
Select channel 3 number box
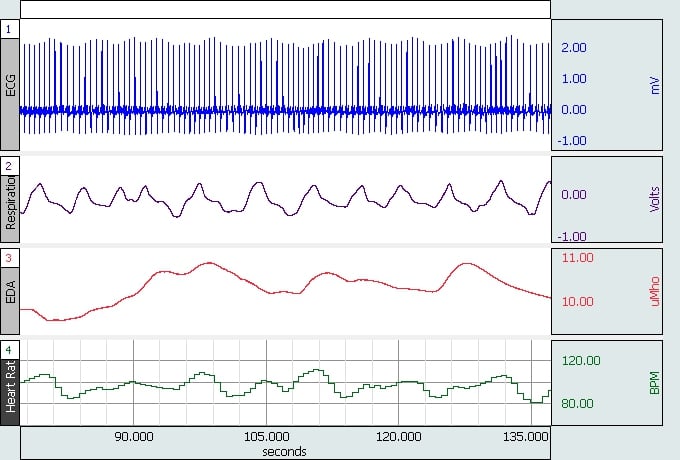(10, 258)
